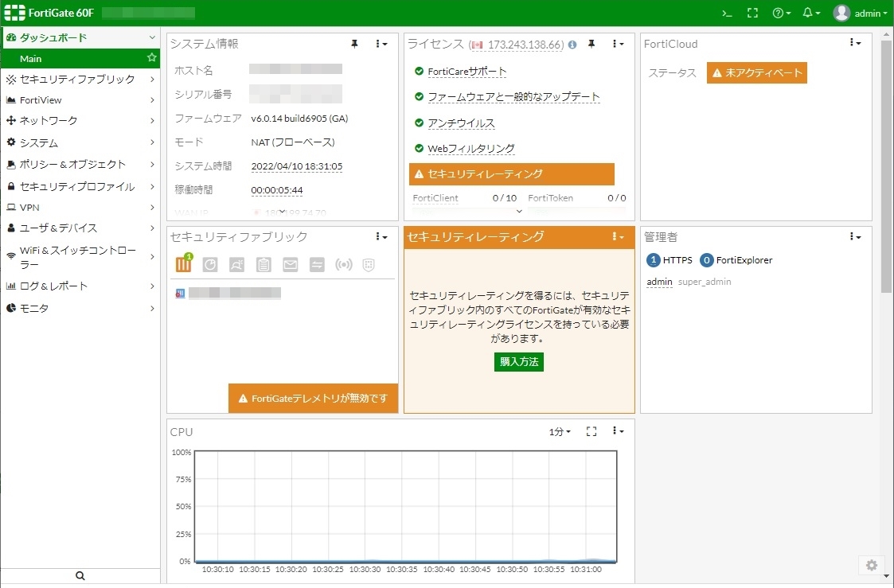The width and height of the screenshot is (894, 588).
Task: Click firmware version v6.0.14 build6905 (GA)
Action: 299,119
